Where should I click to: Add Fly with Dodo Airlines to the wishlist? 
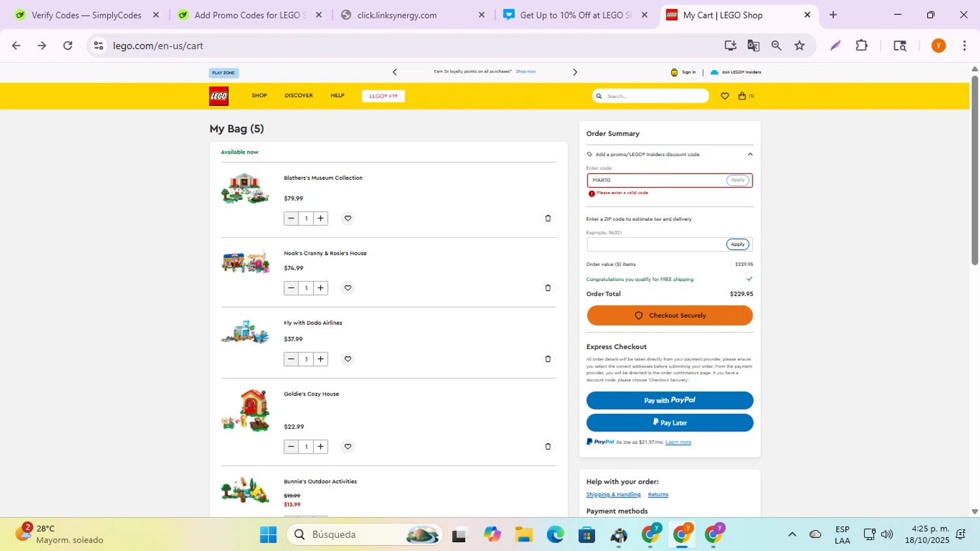[x=348, y=359]
